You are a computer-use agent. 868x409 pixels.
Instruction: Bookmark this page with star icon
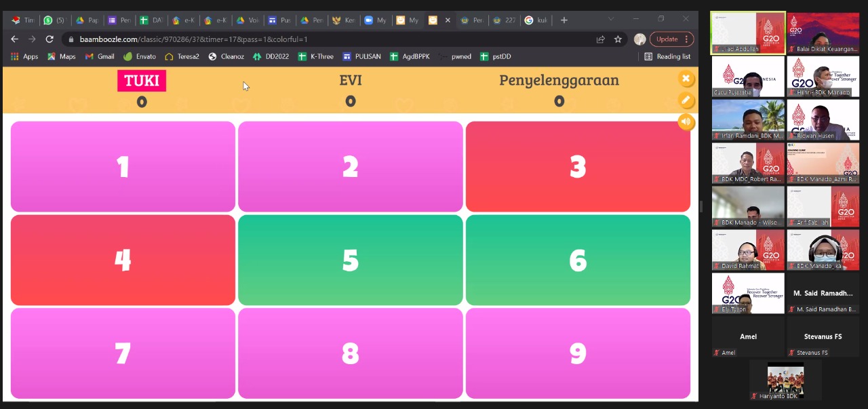coord(618,39)
